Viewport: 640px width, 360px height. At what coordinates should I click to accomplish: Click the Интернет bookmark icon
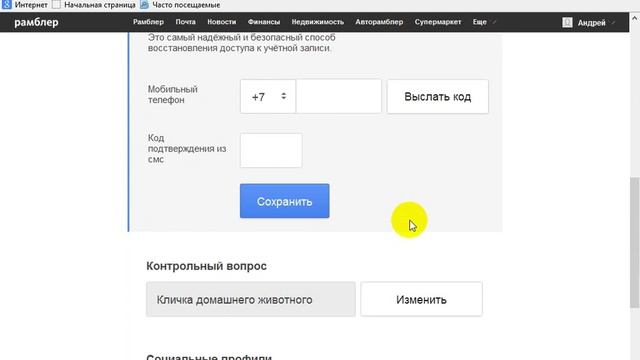point(7,5)
